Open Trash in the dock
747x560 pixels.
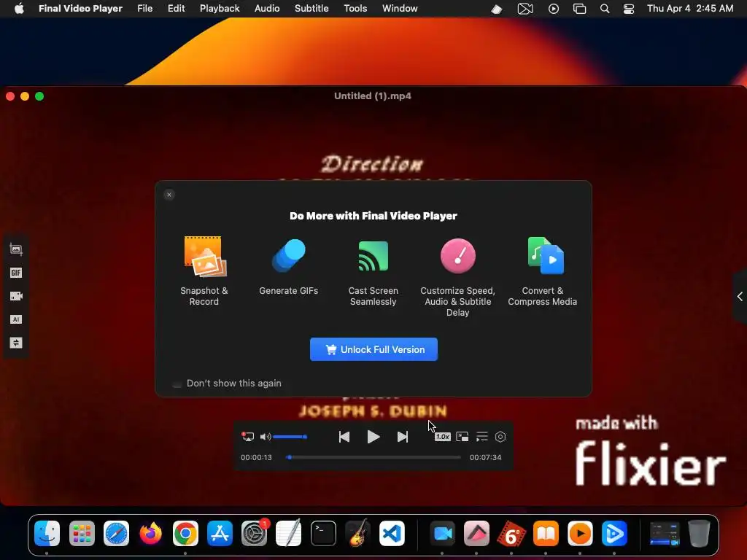(x=699, y=533)
